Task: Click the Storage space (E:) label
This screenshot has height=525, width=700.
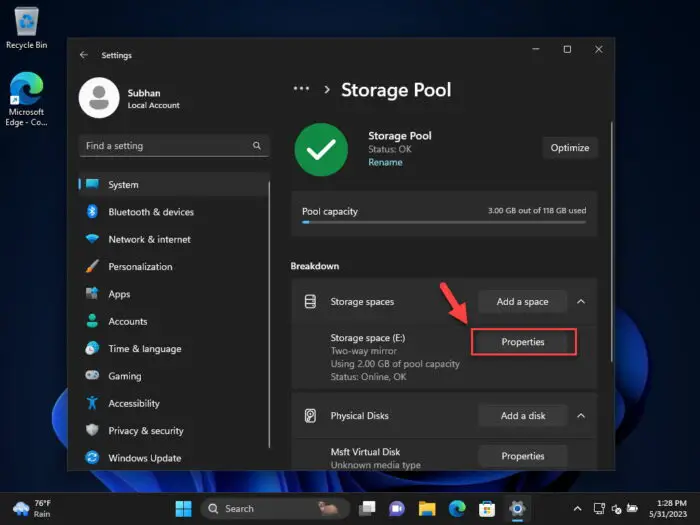Action: 368,338
